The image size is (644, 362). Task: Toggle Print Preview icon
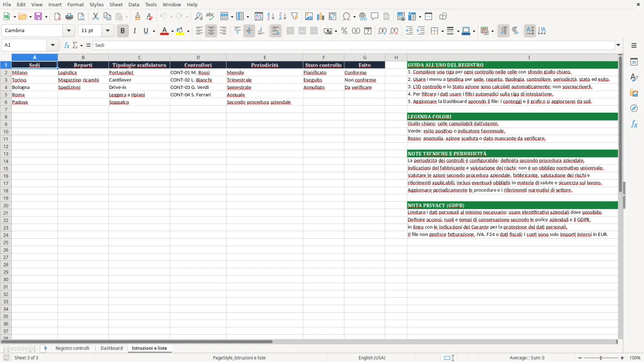81,17
